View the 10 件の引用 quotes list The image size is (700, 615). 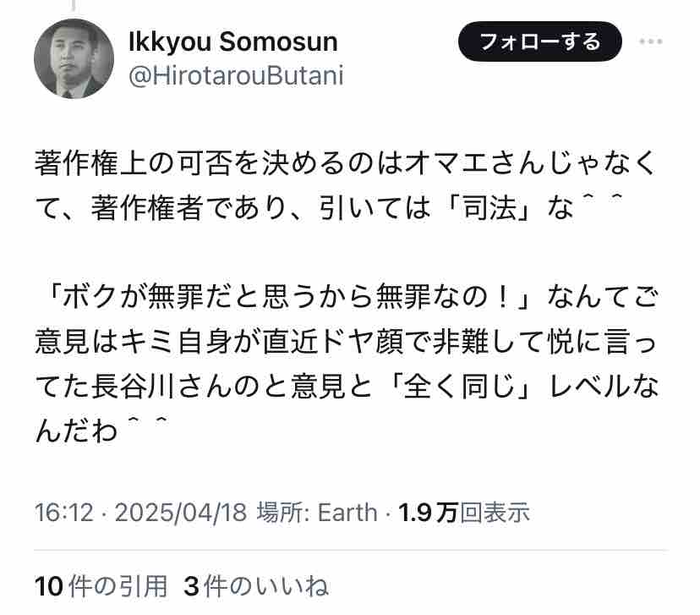click(101, 586)
